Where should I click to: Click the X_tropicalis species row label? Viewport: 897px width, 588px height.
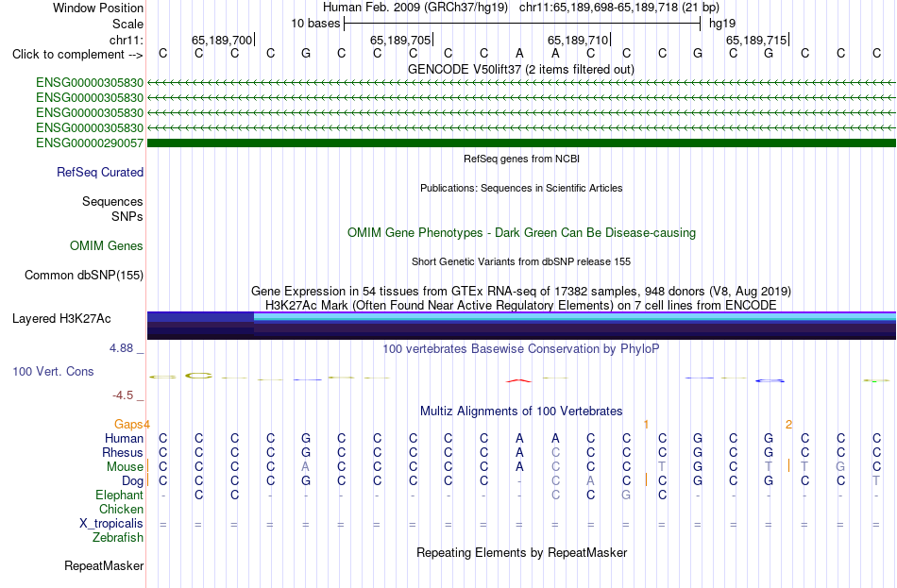[x=111, y=524]
